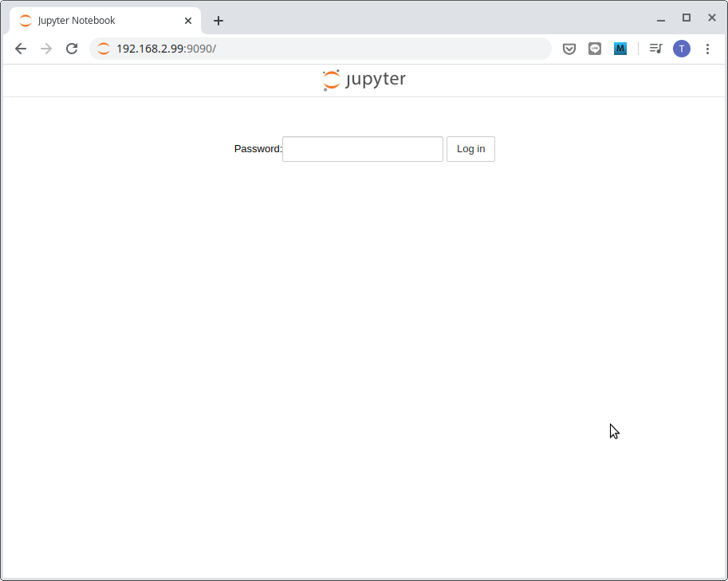Open the LINE extension icon
728x581 pixels.
tap(595, 49)
